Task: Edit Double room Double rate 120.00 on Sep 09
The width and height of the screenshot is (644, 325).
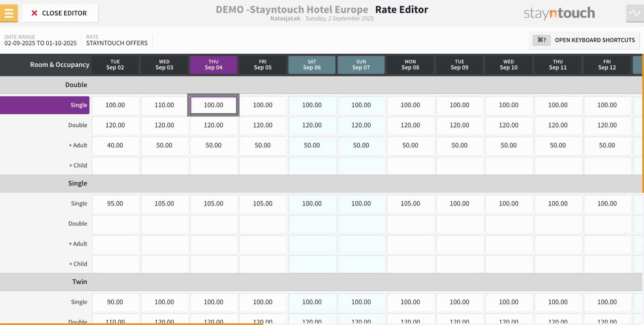Action: tap(460, 125)
